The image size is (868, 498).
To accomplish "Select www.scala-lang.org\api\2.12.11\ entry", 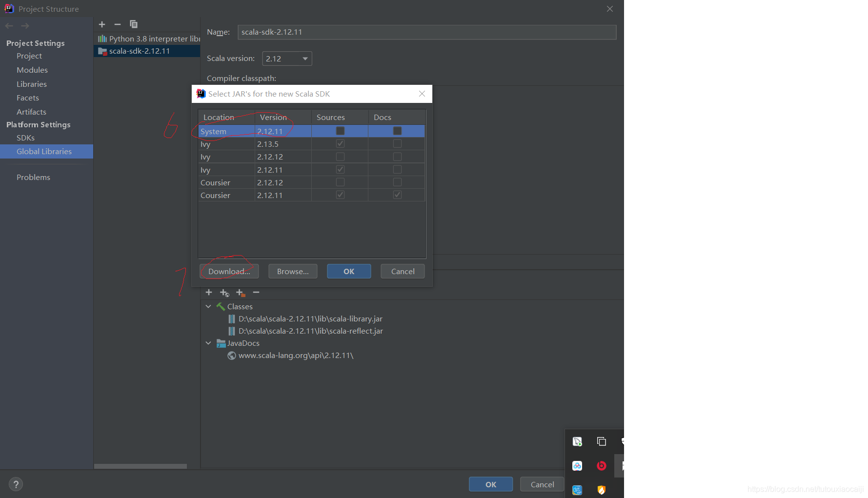I will tap(296, 356).
